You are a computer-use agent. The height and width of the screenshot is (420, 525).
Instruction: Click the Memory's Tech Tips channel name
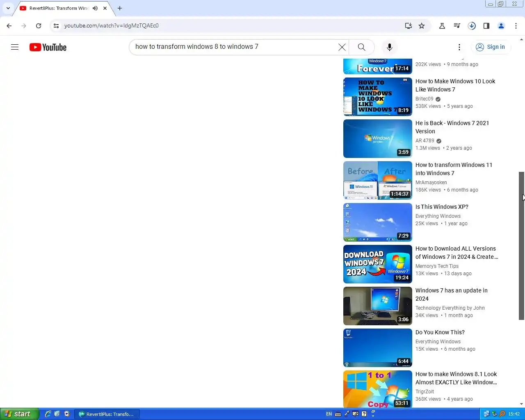437,266
